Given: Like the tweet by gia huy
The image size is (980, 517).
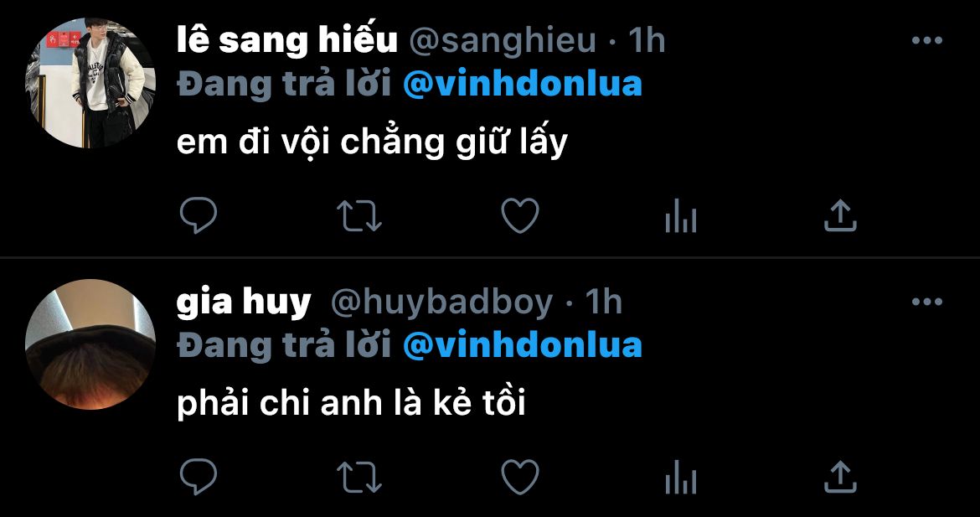Looking at the screenshot, I should (x=520, y=477).
